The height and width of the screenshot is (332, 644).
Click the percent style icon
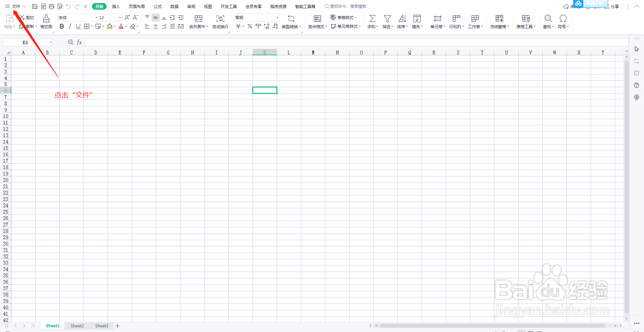tap(250, 26)
